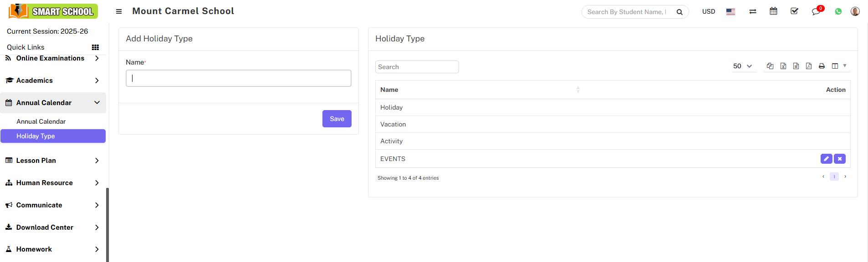The height and width of the screenshot is (262, 868).
Task: Open the Annual Calendar submenu item
Action: click(x=41, y=121)
